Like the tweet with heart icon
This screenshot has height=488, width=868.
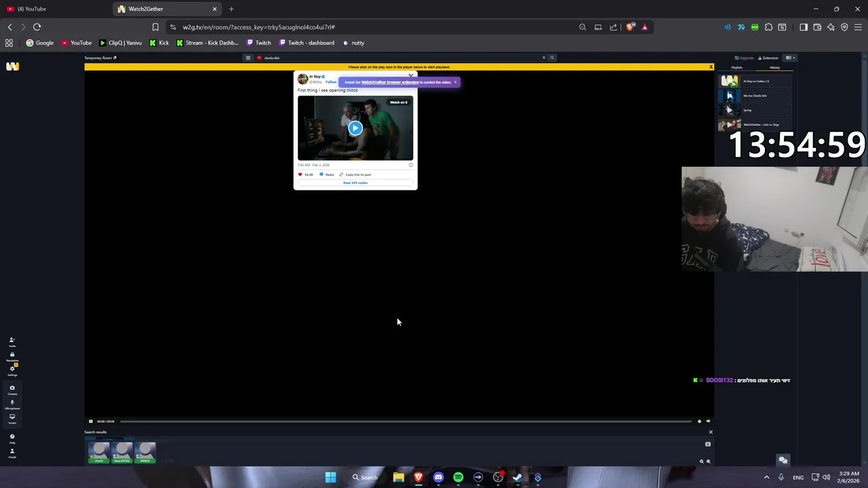point(300,174)
